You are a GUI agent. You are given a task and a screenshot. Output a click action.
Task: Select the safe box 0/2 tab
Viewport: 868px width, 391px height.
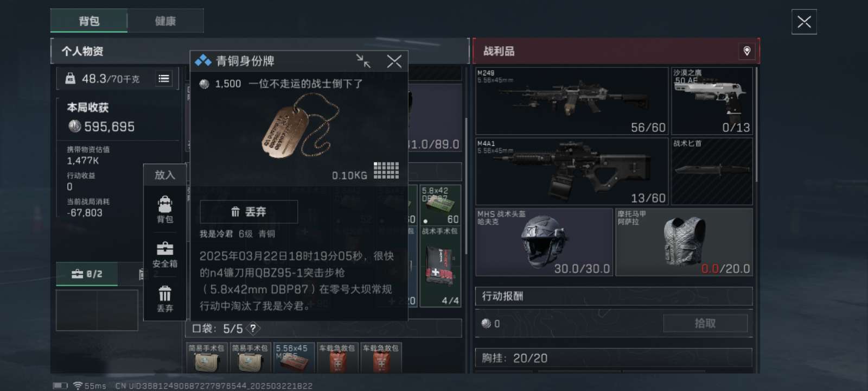(x=87, y=274)
